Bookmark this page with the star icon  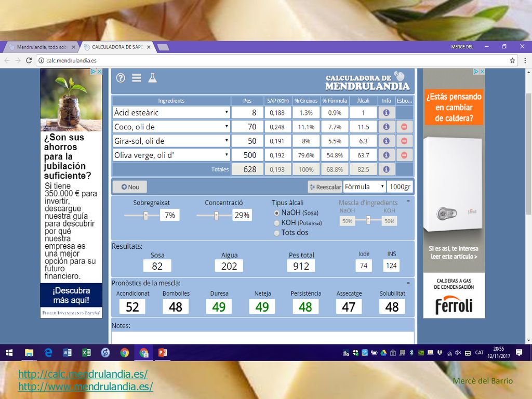(x=512, y=60)
